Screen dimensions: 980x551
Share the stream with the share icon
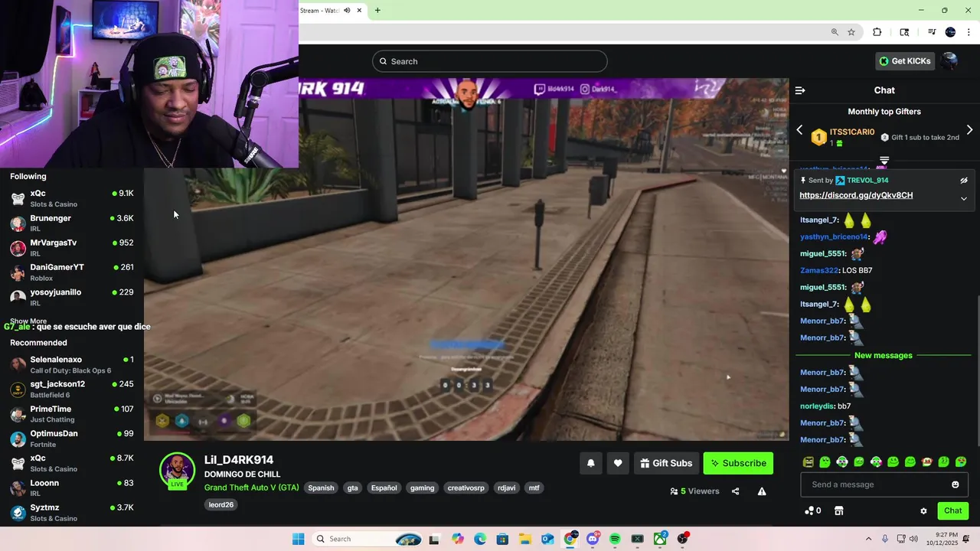click(735, 491)
